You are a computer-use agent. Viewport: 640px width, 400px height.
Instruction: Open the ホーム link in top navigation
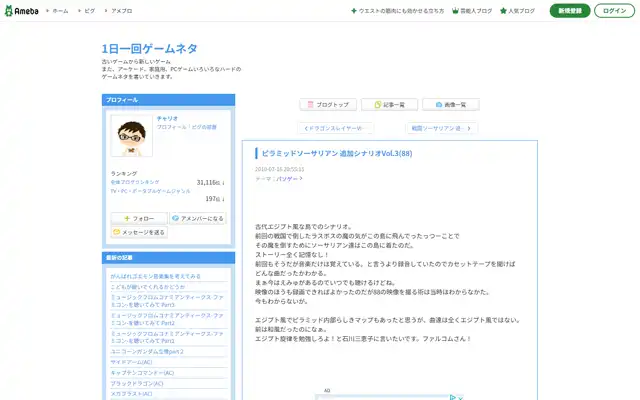(60, 11)
